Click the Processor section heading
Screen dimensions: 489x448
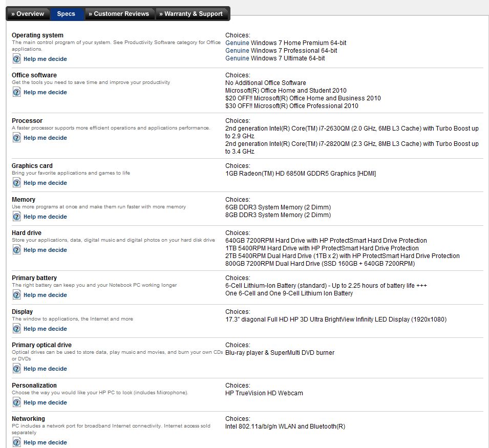click(x=27, y=121)
